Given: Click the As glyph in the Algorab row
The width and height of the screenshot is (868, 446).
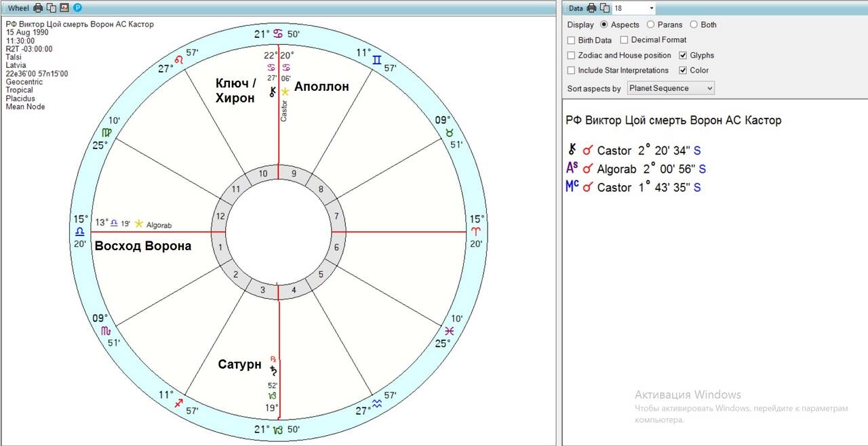Looking at the screenshot, I should pyautogui.click(x=572, y=168).
